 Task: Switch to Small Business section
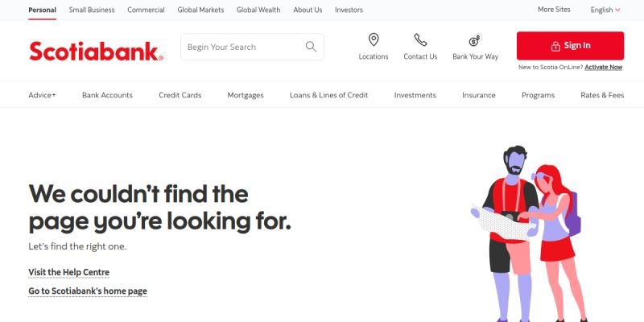pyautogui.click(x=92, y=10)
